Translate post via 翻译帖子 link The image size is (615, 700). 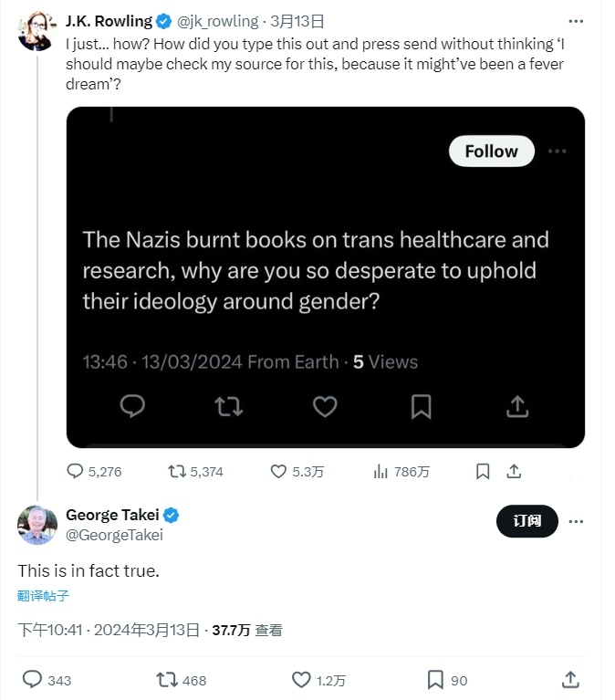(43, 596)
